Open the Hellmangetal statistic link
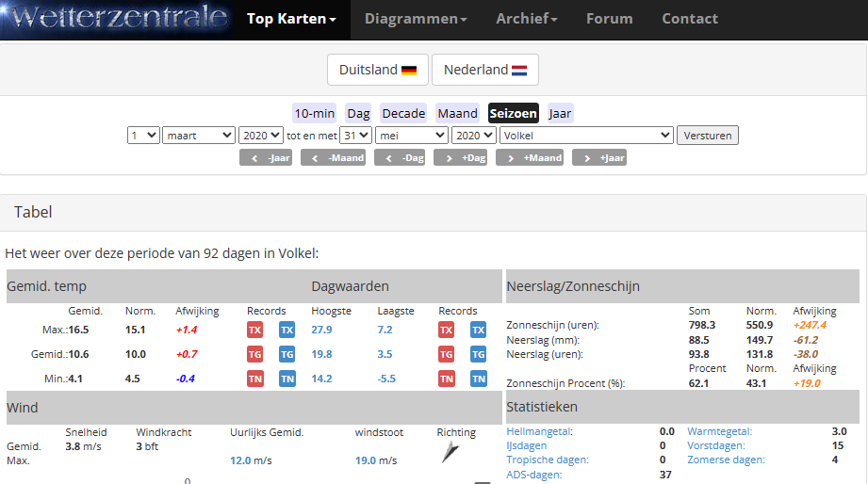Viewport: 868px width, 484px height. (540, 431)
